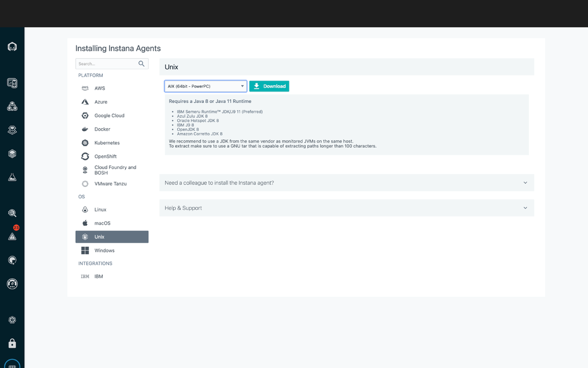Open the Infrastructure stack icon in sidebar

[x=12, y=154]
